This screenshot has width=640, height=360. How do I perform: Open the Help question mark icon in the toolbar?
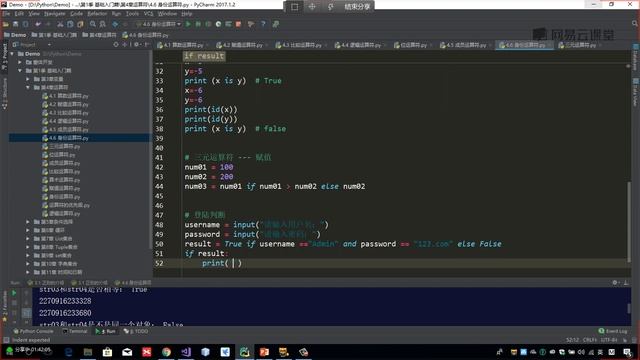[x=263, y=24]
